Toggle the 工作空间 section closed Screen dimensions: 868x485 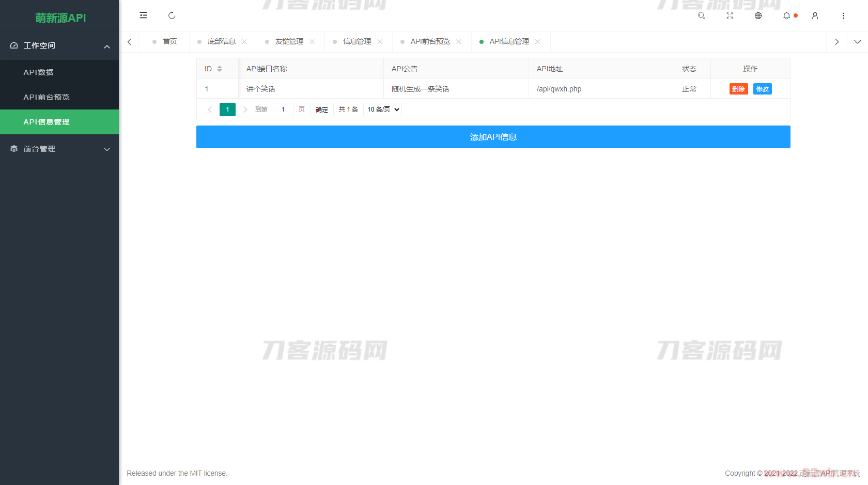(x=59, y=45)
